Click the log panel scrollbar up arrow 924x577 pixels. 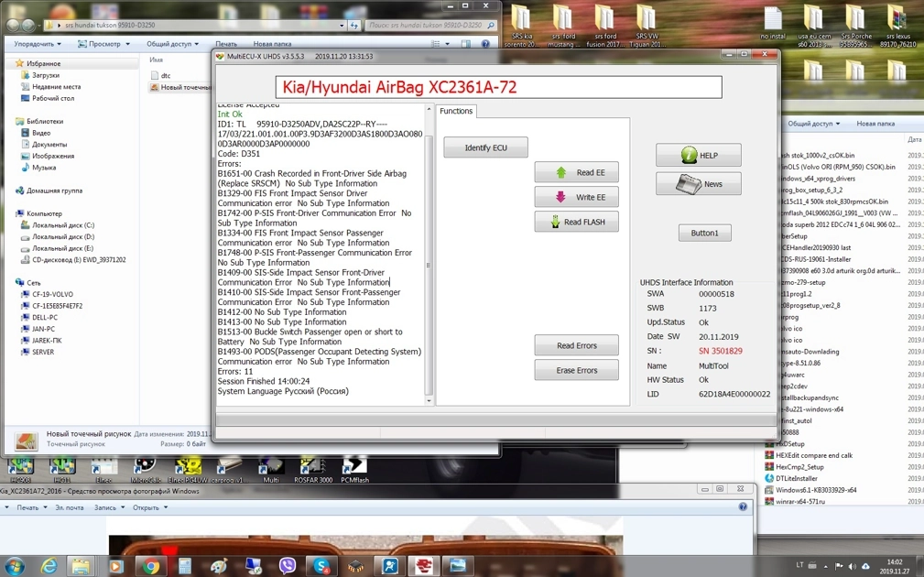[x=429, y=110]
